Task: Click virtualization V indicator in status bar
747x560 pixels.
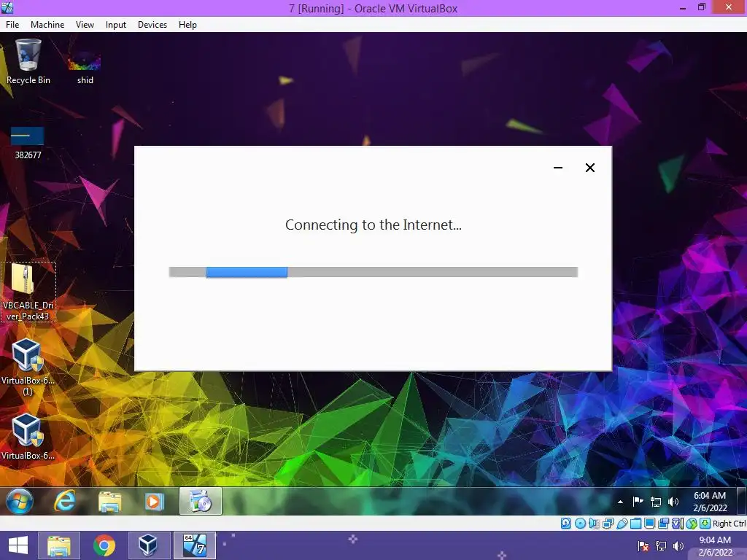Action: coord(678,524)
